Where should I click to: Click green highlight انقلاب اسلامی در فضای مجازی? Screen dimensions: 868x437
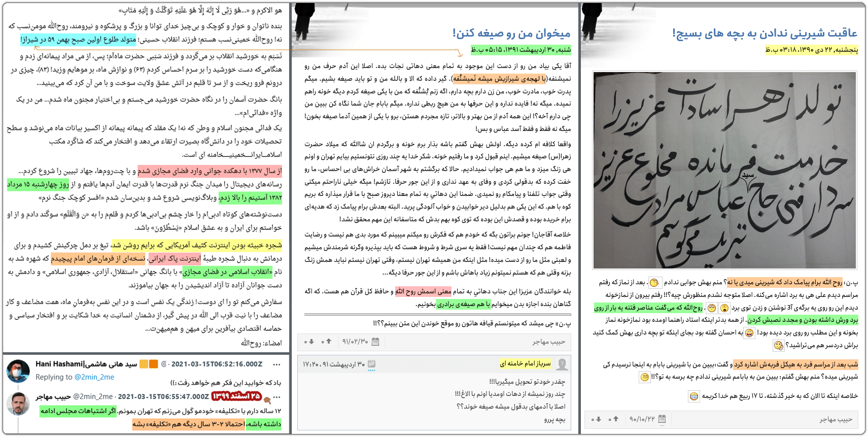(227, 272)
